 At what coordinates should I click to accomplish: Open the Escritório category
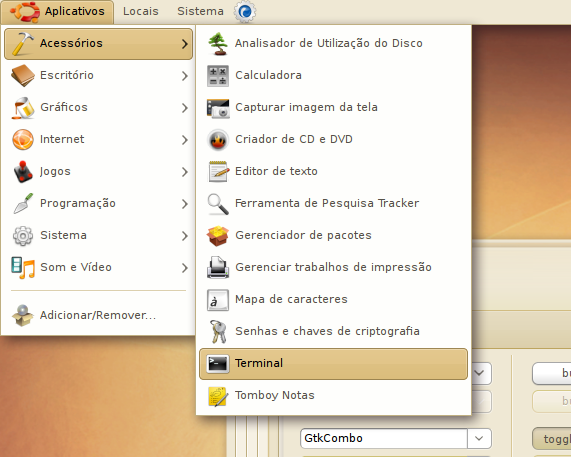(x=98, y=75)
